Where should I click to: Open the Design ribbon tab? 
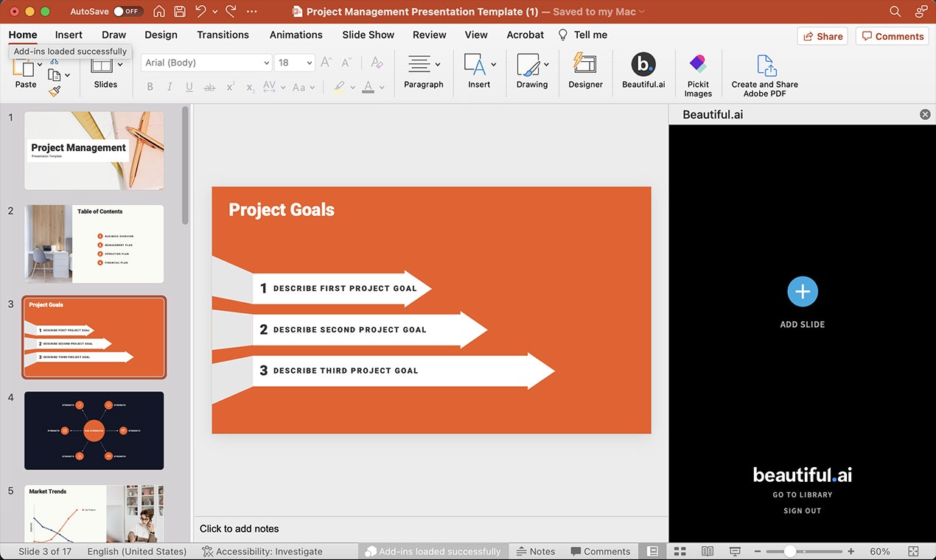161,35
